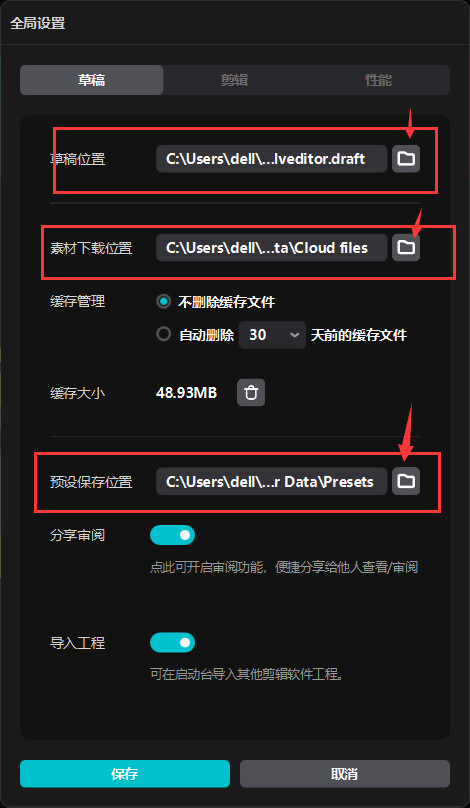
Task: Browse folder for 素材下载位置
Action: 406,248
